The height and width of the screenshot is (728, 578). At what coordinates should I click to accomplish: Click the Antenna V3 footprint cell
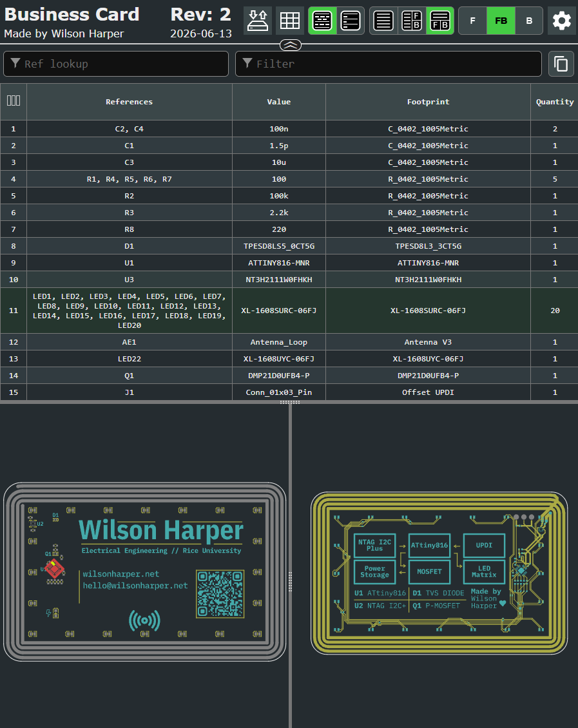(428, 341)
